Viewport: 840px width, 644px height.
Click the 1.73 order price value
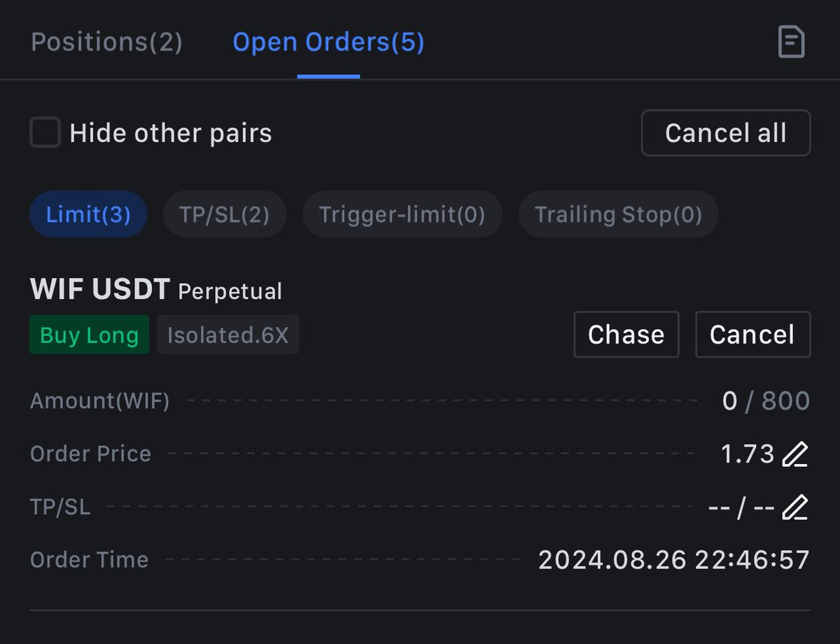(748, 454)
